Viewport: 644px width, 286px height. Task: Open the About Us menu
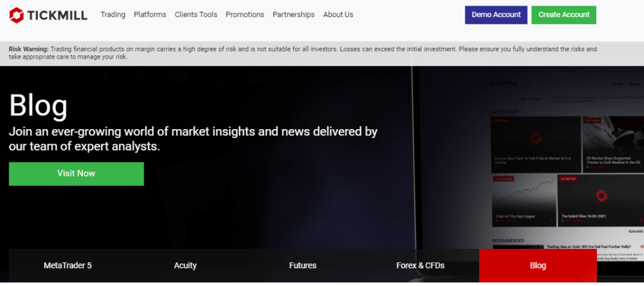click(x=338, y=14)
